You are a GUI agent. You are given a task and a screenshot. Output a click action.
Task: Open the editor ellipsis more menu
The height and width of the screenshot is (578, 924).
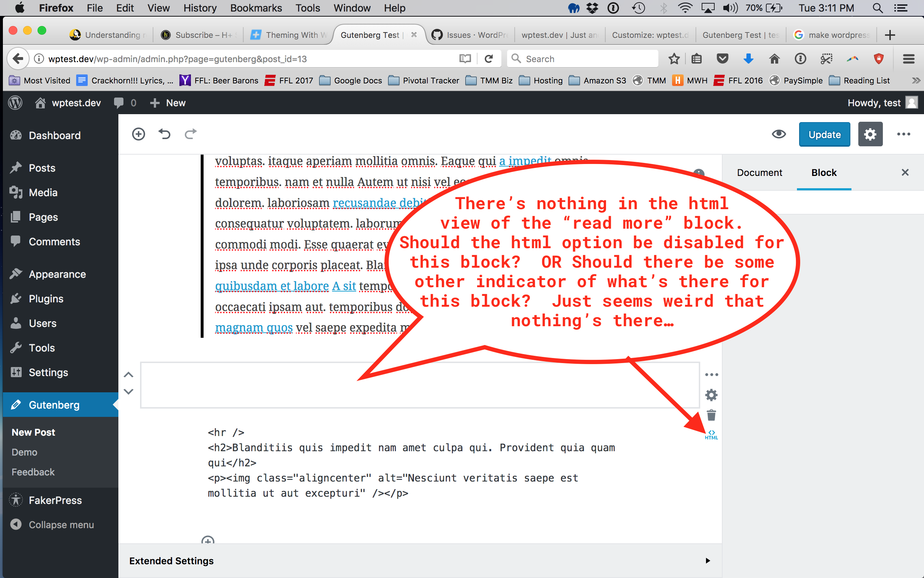point(903,134)
